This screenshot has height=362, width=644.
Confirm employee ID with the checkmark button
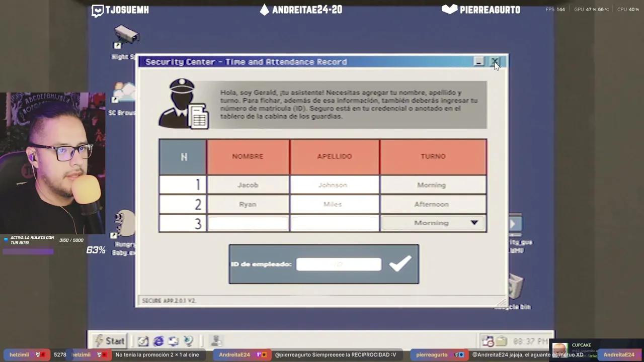(400, 263)
